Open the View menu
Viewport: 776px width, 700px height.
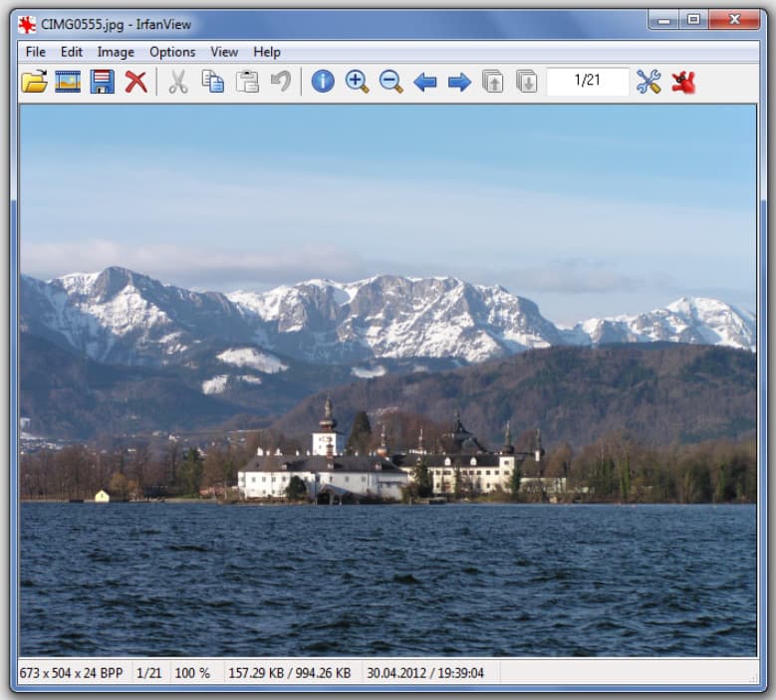224,52
